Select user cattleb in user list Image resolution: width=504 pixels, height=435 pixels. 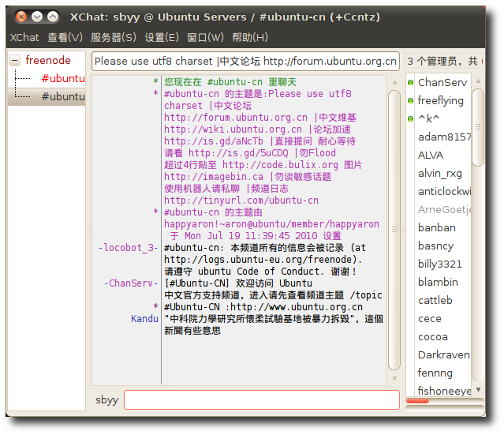pos(435,301)
